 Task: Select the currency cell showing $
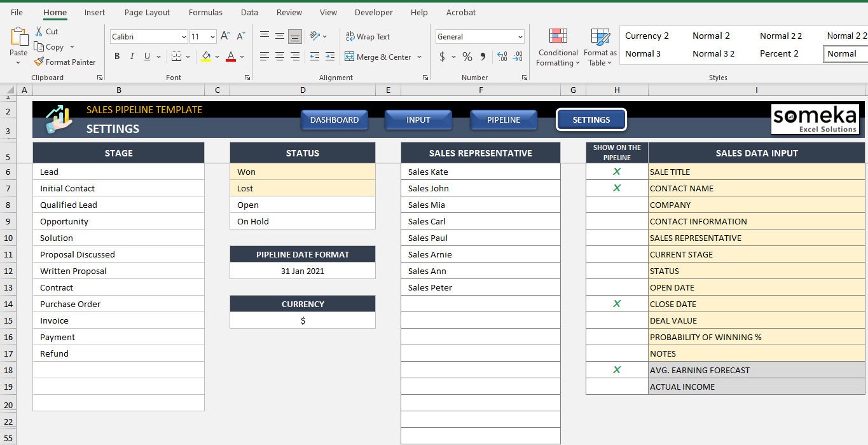point(302,320)
